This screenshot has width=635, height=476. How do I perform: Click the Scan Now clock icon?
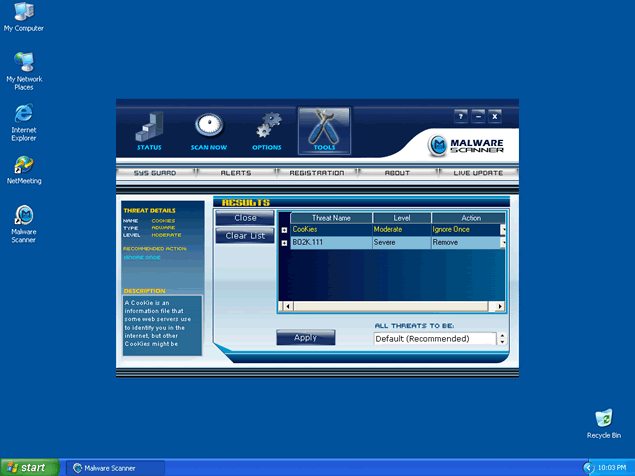pyautogui.click(x=208, y=128)
